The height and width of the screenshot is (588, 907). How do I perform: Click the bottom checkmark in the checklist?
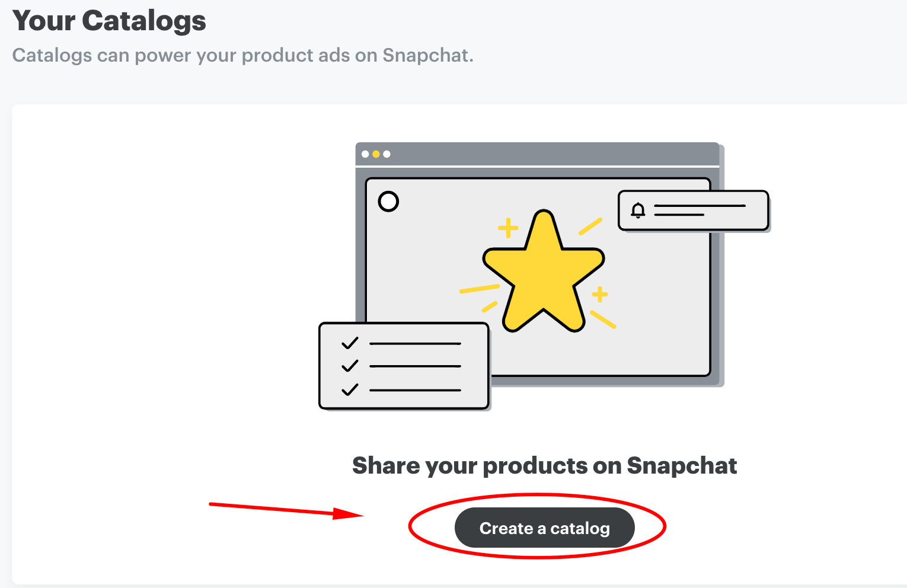tap(350, 389)
